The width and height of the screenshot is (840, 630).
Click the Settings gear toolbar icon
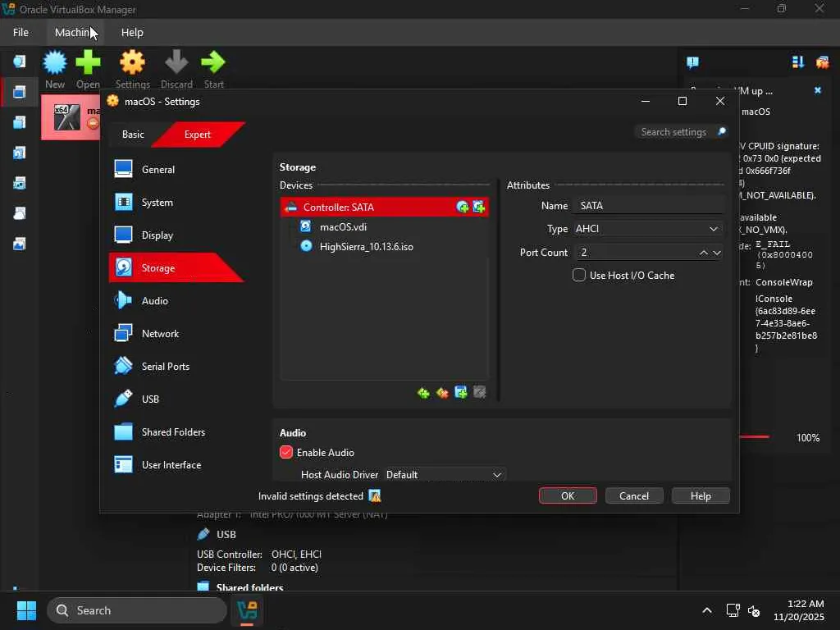(132, 62)
